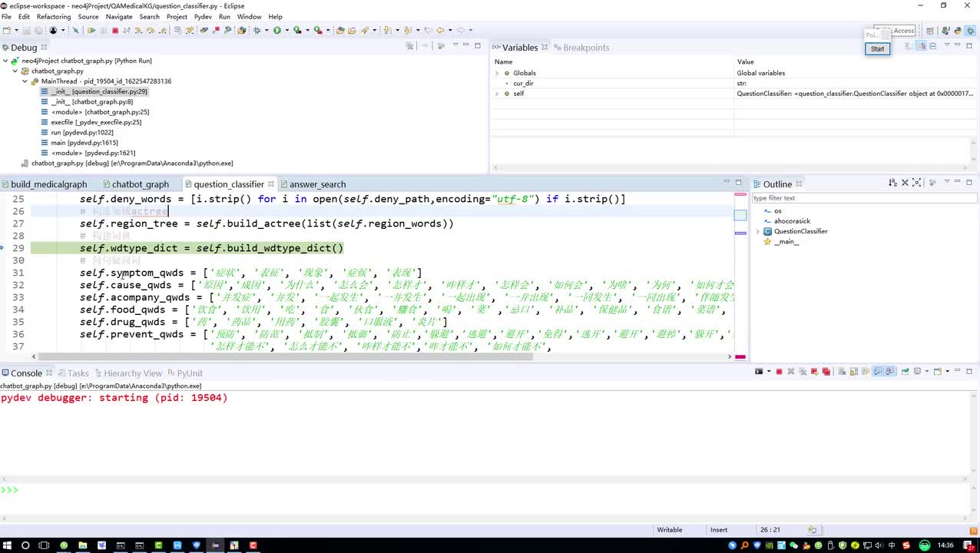
Task: Toggle Scroll Lock in Console toolbar
Action: 854,372
